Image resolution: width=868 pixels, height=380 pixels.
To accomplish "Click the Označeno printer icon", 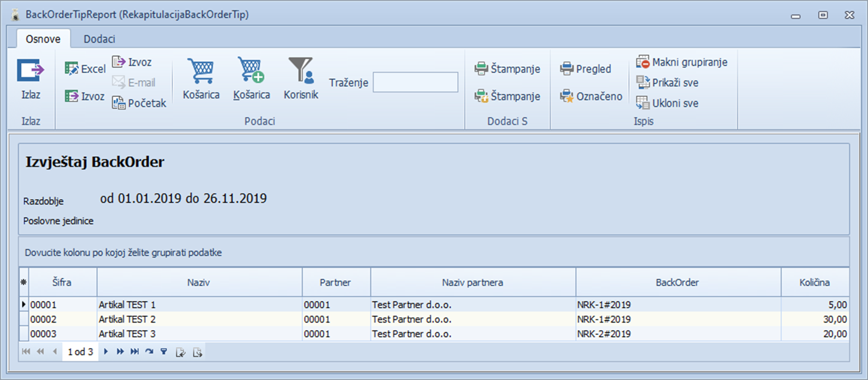I will [x=591, y=96].
